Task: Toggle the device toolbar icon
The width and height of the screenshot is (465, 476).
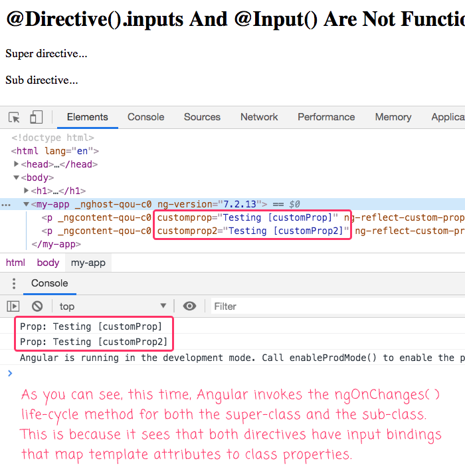Action: (36, 117)
